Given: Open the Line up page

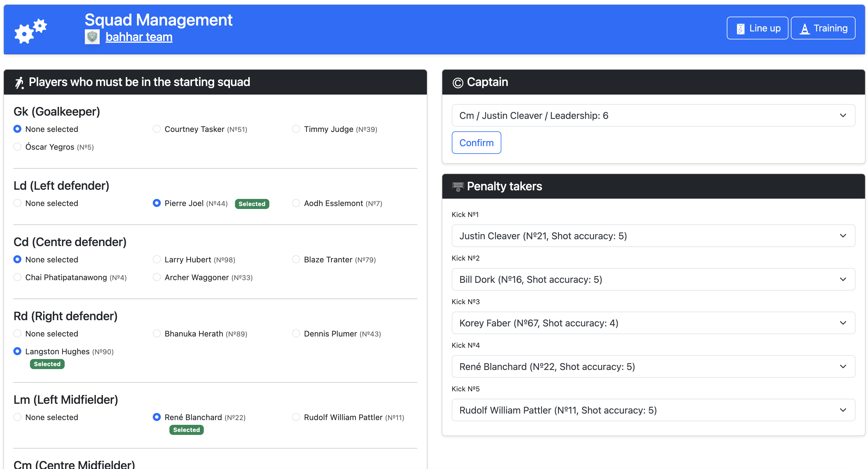Looking at the screenshot, I should click(x=757, y=28).
